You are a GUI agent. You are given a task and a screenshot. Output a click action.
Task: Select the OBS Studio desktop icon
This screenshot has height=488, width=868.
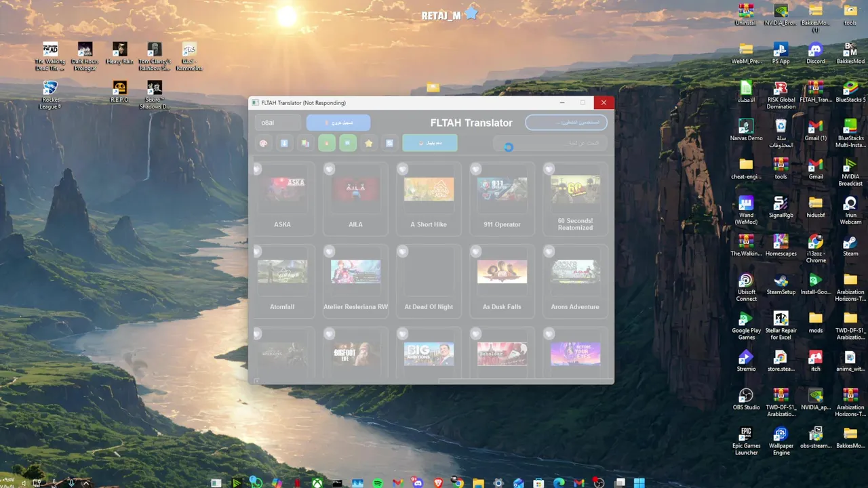[x=746, y=399]
